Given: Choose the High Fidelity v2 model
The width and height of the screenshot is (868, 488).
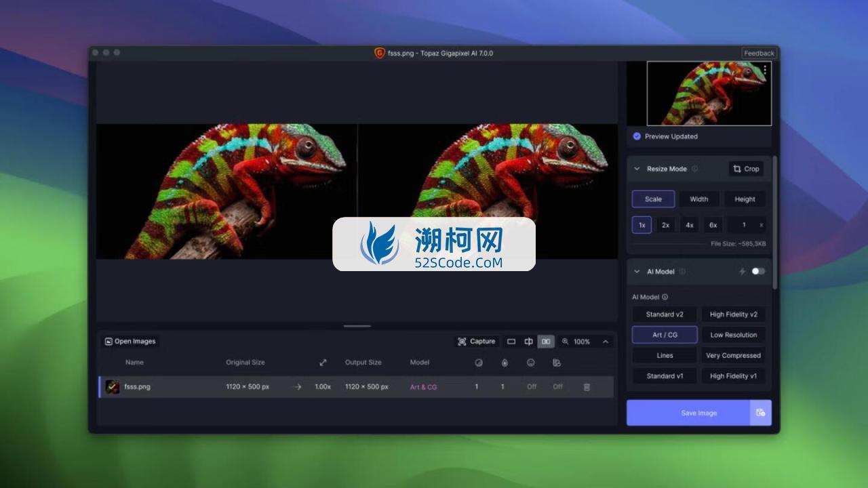Looking at the screenshot, I should click(734, 314).
